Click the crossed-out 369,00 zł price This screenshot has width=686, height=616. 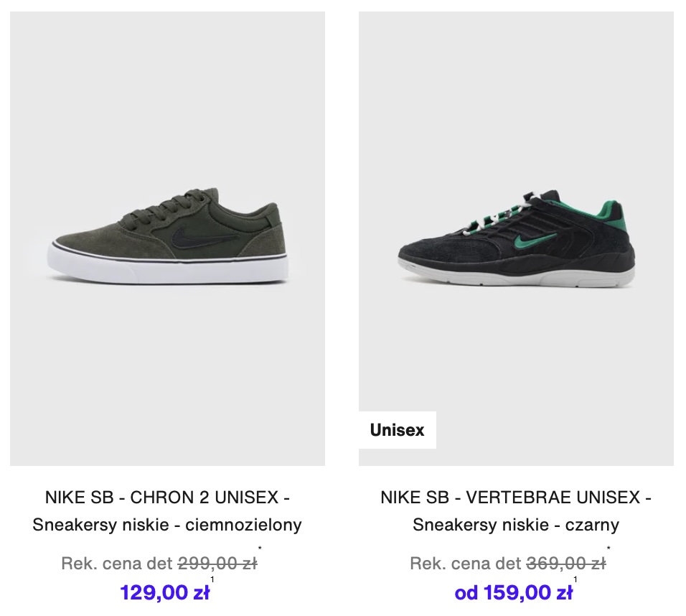click(566, 563)
